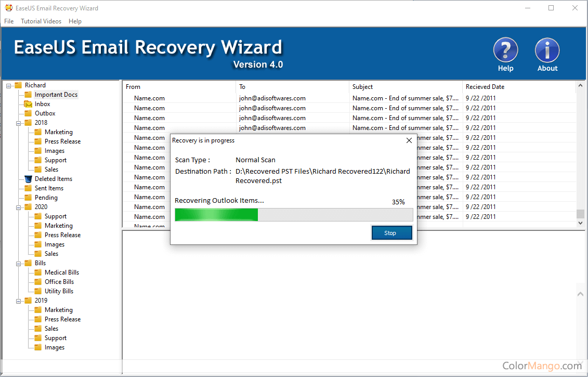Image resolution: width=588 pixels, height=377 pixels.
Task: Collapse the 2020 folder tree node
Action: click(x=19, y=207)
